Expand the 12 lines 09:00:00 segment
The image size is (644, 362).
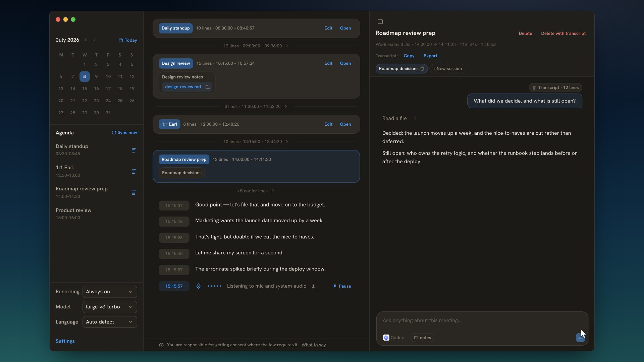click(256, 46)
